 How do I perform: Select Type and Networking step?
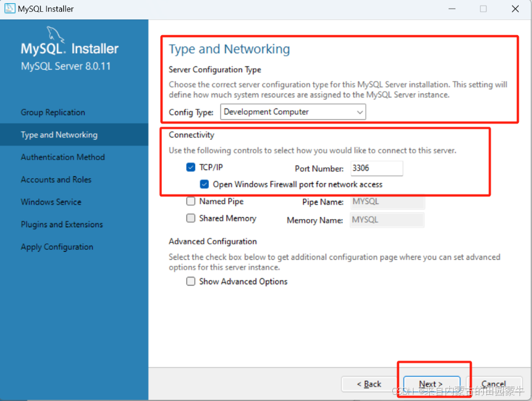74,135
